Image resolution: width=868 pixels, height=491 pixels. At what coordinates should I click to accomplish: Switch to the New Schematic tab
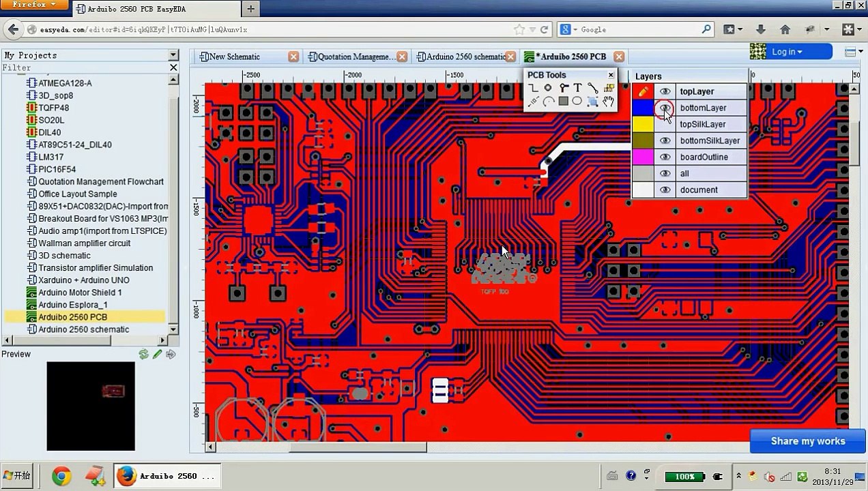[x=234, y=57]
